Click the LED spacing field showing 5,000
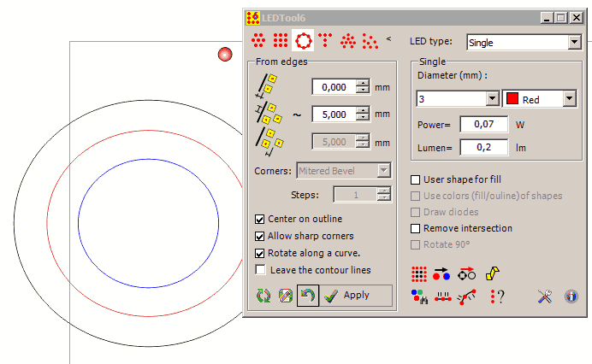The width and height of the screenshot is (592, 364). (334, 114)
